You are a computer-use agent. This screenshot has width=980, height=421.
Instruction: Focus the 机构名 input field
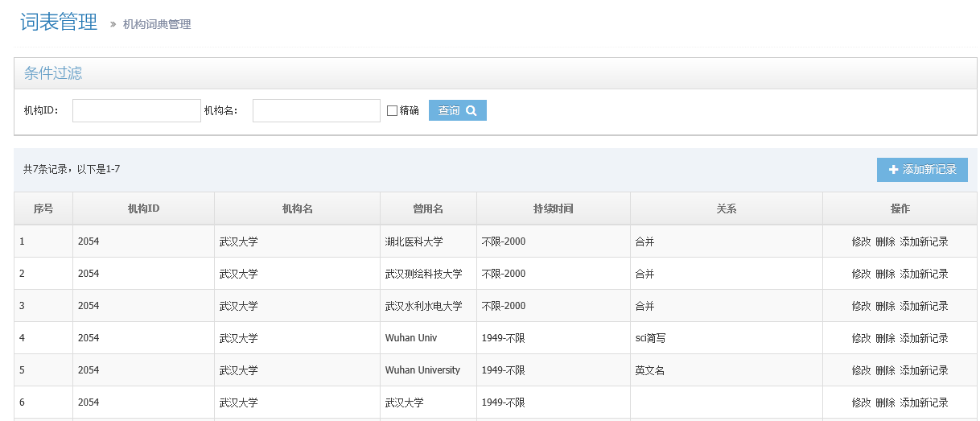tap(316, 111)
